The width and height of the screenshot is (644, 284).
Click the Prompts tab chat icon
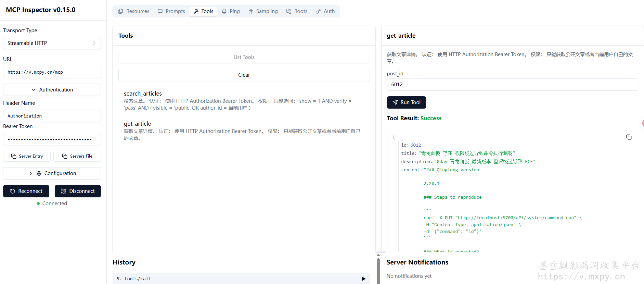160,11
